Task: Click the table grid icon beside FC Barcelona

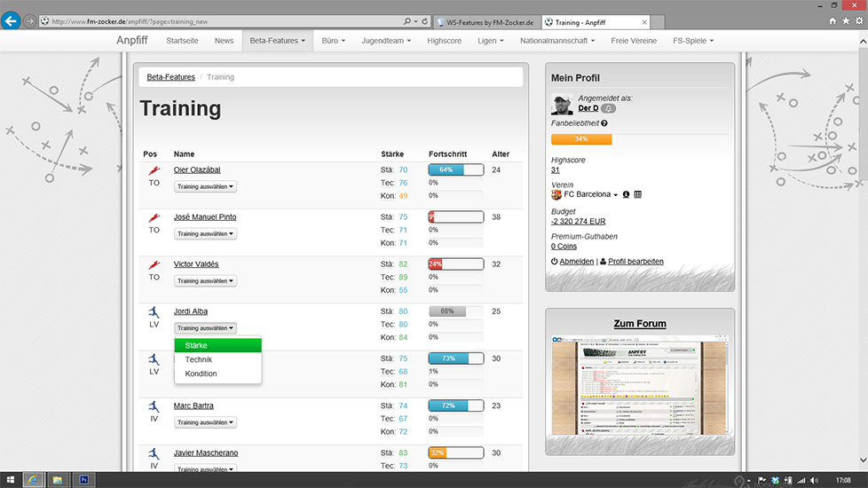Action: point(638,194)
